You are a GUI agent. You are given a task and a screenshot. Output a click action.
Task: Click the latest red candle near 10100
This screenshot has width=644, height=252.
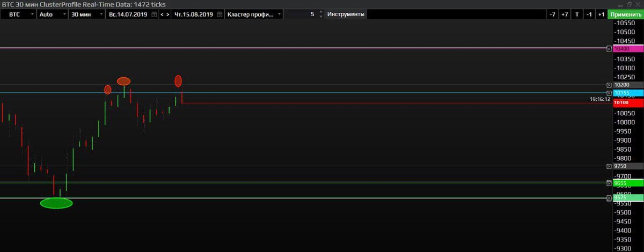point(182,97)
